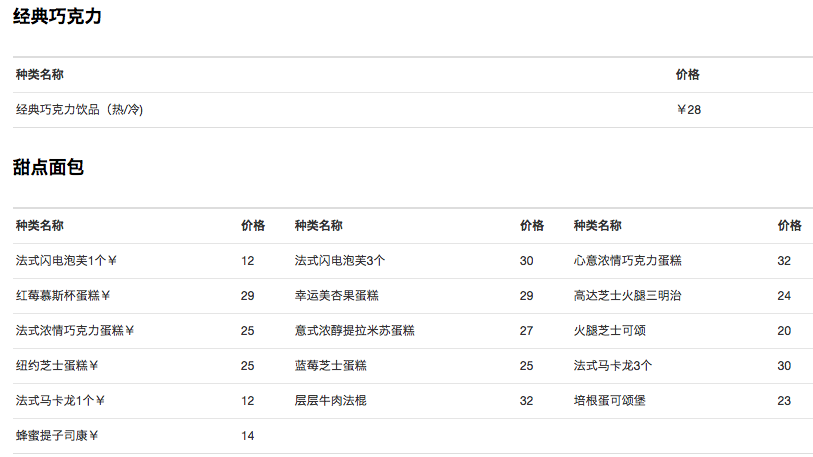Click price 29 for 红莓慕斯杯蛋糕
Image resolution: width=813 pixels, height=457 pixels.
click(247, 296)
